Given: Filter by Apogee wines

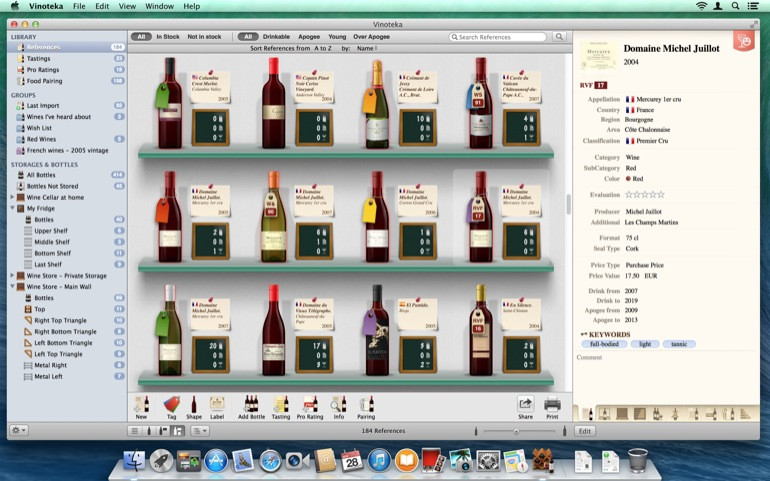Looking at the screenshot, I should [x=309, y=37].
